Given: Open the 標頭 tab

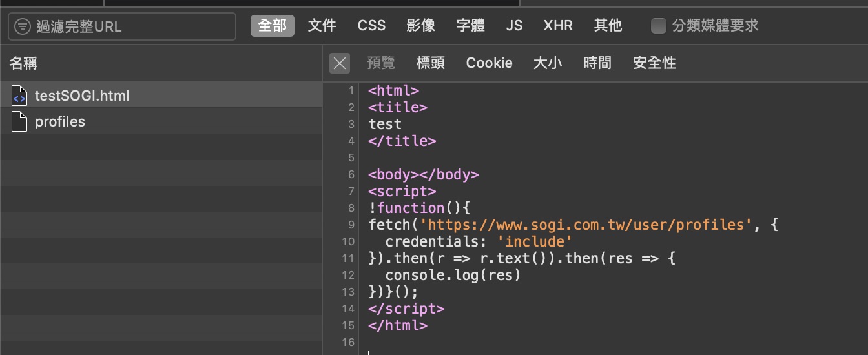Looking at the screenshot, I should (431, 63).
